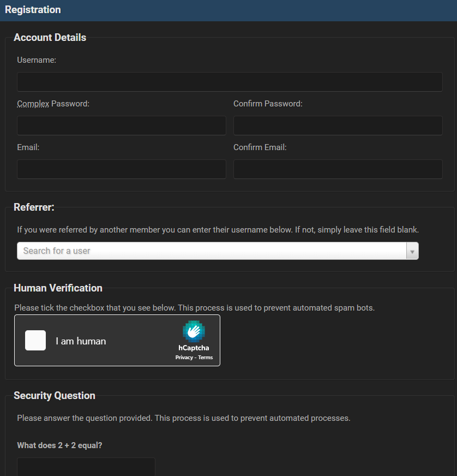Click the 'Human Verification' section heading
Image resolution: width=457 pixels, height=476 pixels.
point(58,288)
